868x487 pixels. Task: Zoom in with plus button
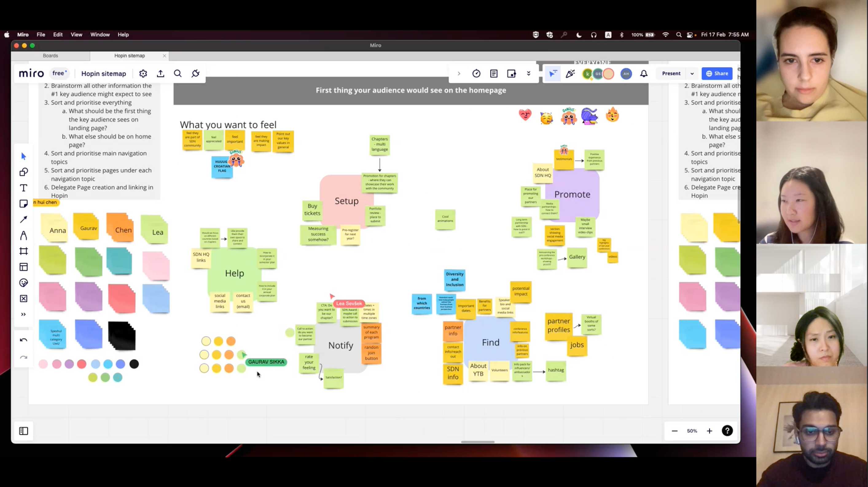click(709, 431)
